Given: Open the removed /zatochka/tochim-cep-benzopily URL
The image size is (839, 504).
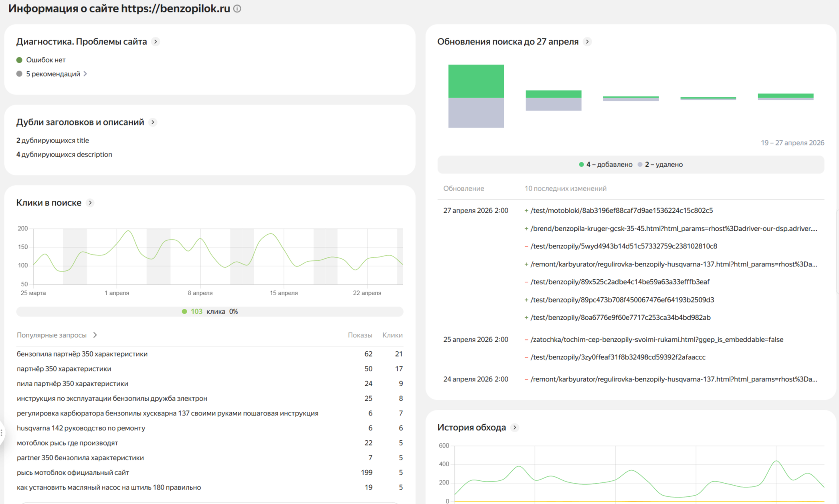Looking at the screenshot, I should point(657,339).
